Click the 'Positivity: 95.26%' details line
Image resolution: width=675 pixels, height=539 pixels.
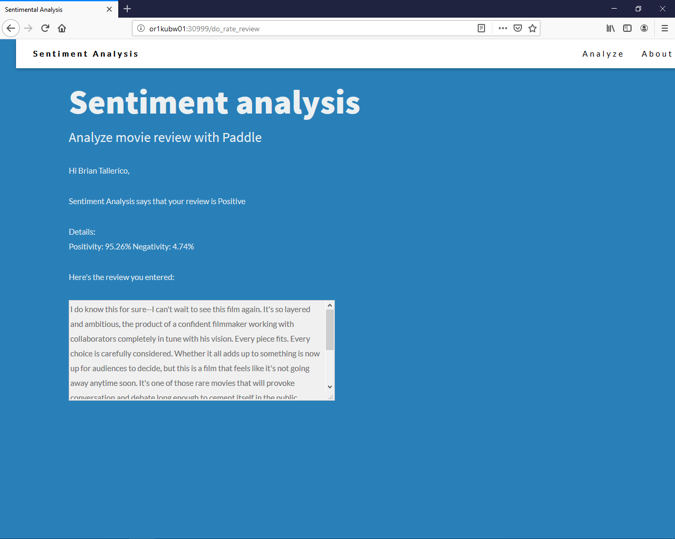pos(131,247)
